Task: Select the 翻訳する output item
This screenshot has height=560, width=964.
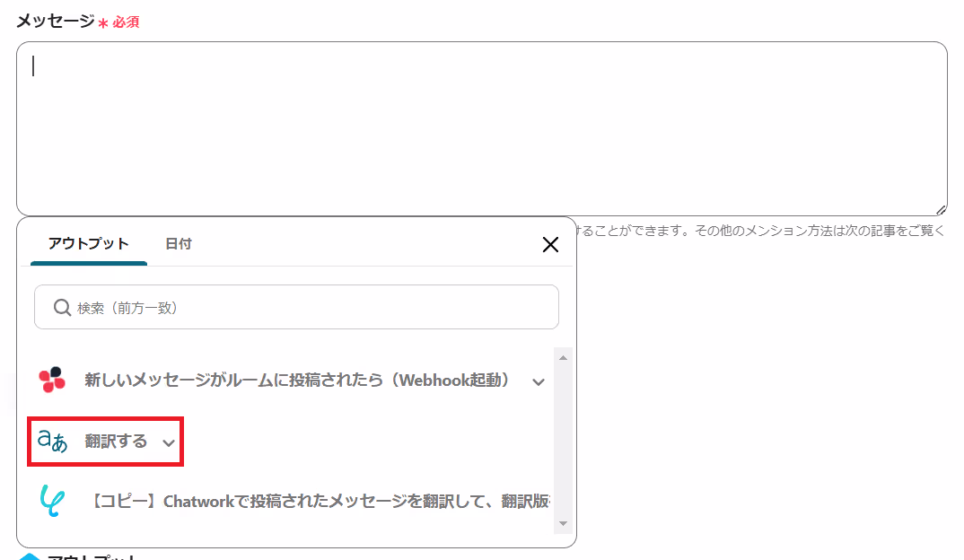Action: [x=116, y=442]
